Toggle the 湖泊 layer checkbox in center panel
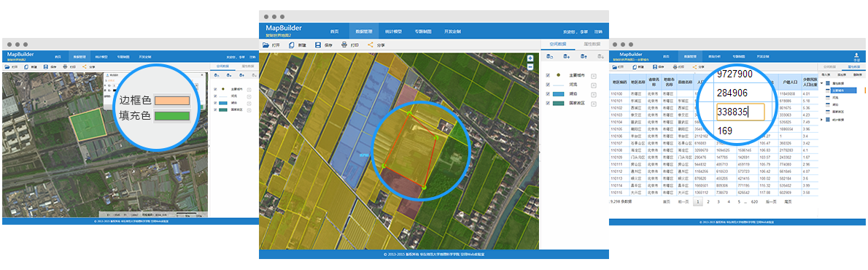Image resolution: width=868 pixels, height=270 pixels. pyautogui.click(x=548, y=94)
